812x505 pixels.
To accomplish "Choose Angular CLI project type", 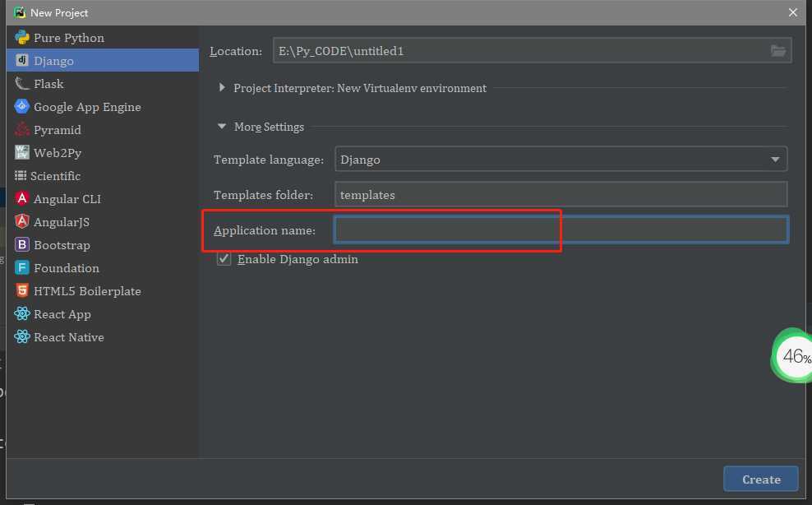I will pyautogui.click(x=67, y=199).
